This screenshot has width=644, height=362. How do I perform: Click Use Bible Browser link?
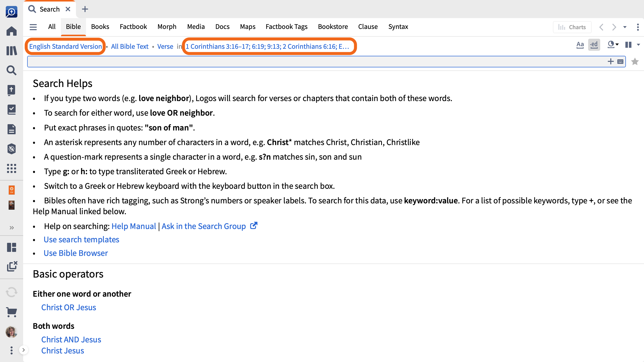coord(76,253)
